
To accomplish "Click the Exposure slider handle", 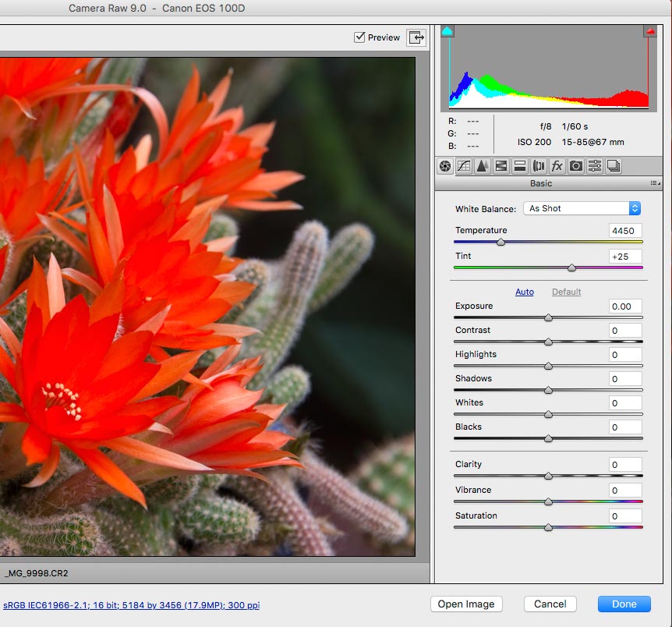I will click(x=548, y=317).
